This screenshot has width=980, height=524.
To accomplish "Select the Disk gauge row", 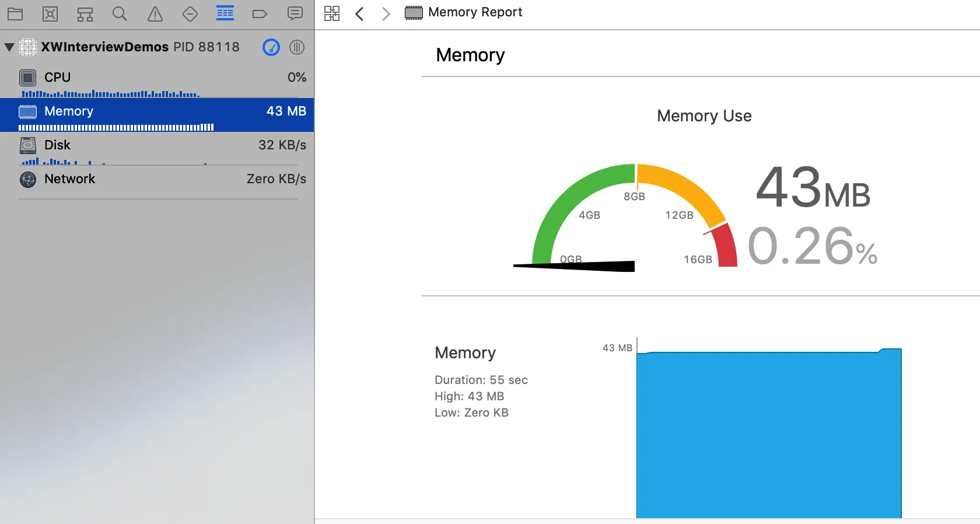I will 157,149.
